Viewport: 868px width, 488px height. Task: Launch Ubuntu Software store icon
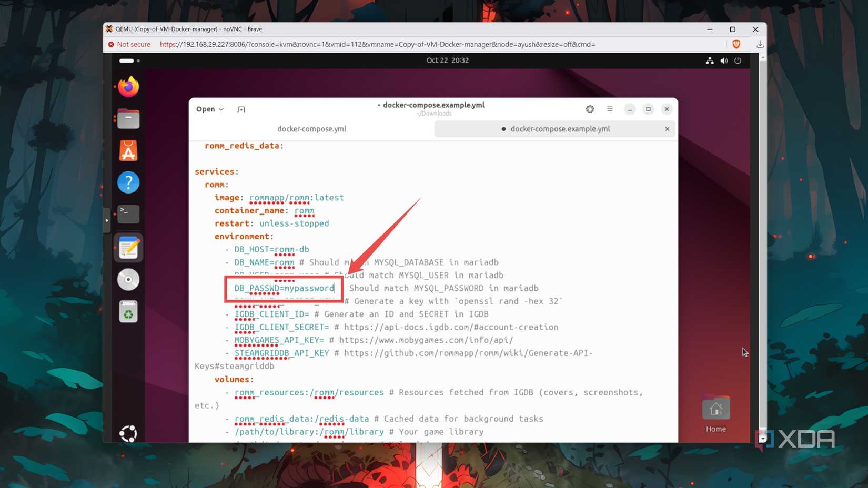point(128,151)
